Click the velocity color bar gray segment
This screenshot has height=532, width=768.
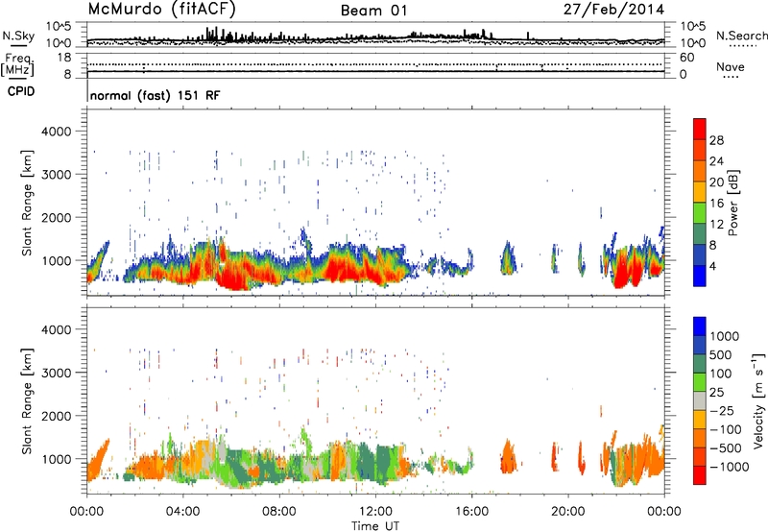(x=700, y=401)
